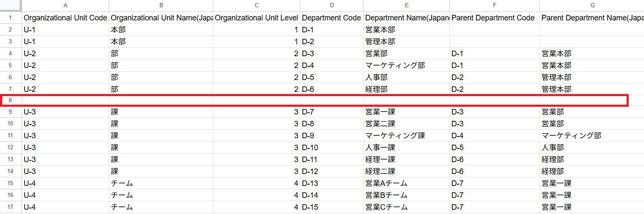Select the 人事一課 cell in row 12
The width and height of the screenshot is (644, 214).
click(x=406, y=148)
